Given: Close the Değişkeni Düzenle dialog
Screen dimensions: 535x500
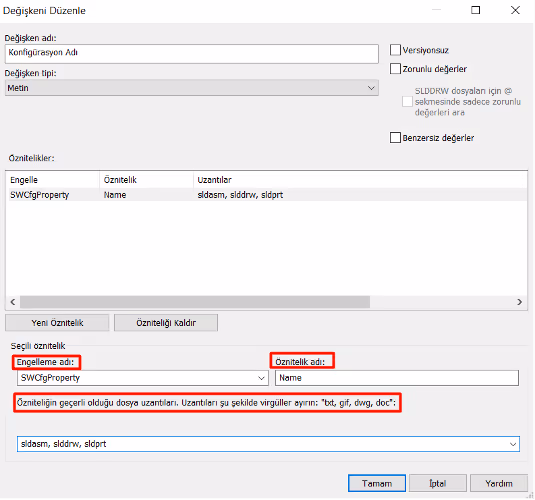Looking at the screenshot, I should (515, 10).
